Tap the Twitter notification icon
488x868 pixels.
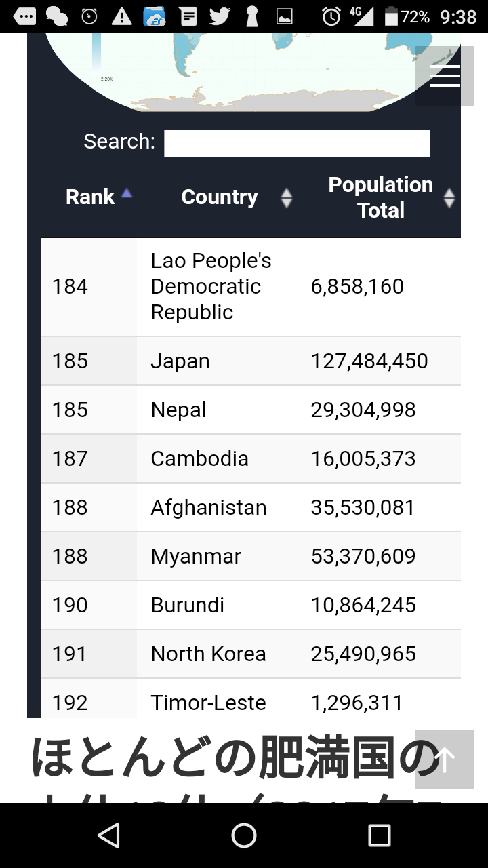coord(220,16)
